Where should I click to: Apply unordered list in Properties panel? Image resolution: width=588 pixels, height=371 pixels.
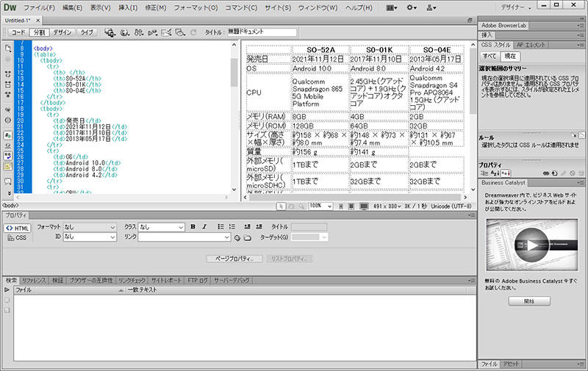[220, 227]
